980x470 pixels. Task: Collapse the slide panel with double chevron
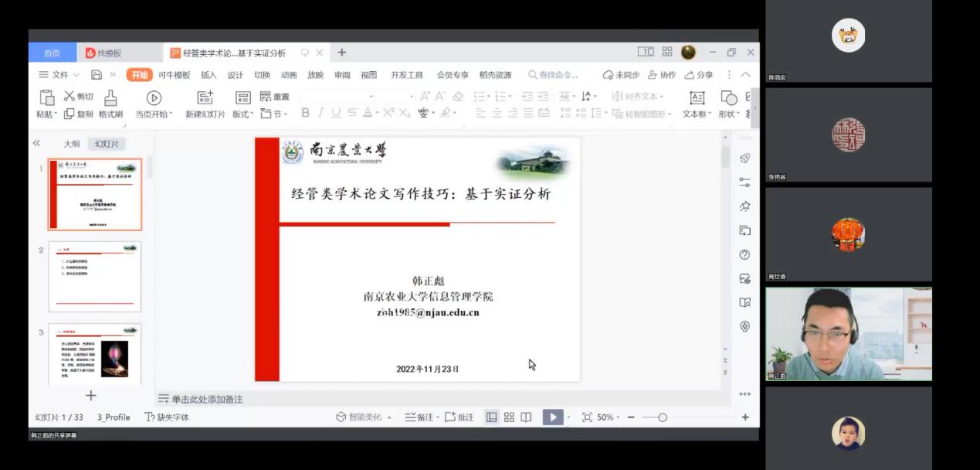[36, 144]
